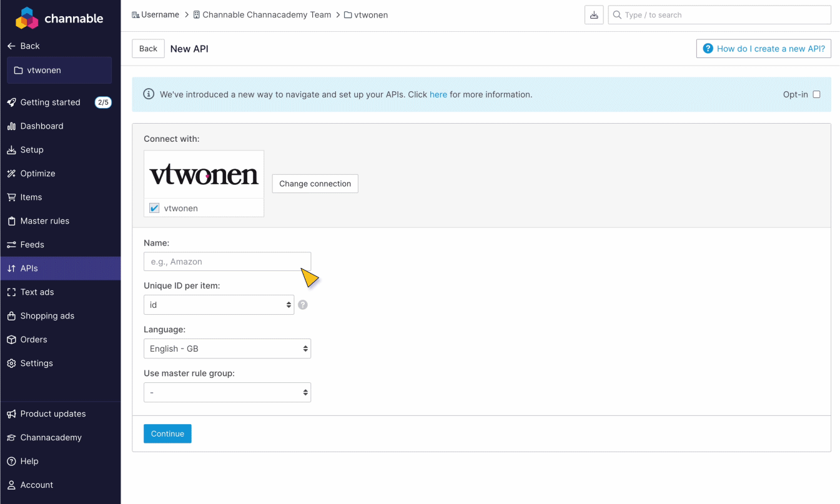This screenshot has height=504, width=840.
Task: Open Help in sidebar
Action: point(29,462)
